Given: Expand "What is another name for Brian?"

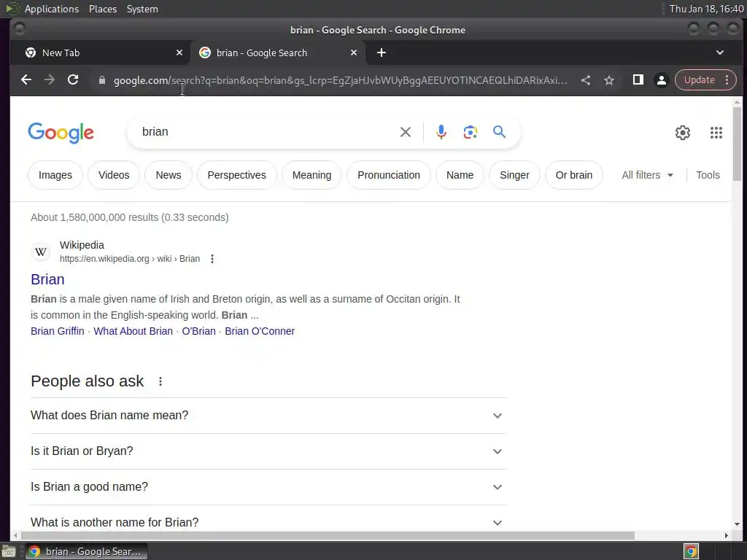Looking at the screenshot, I should click(x=268, y=522).
